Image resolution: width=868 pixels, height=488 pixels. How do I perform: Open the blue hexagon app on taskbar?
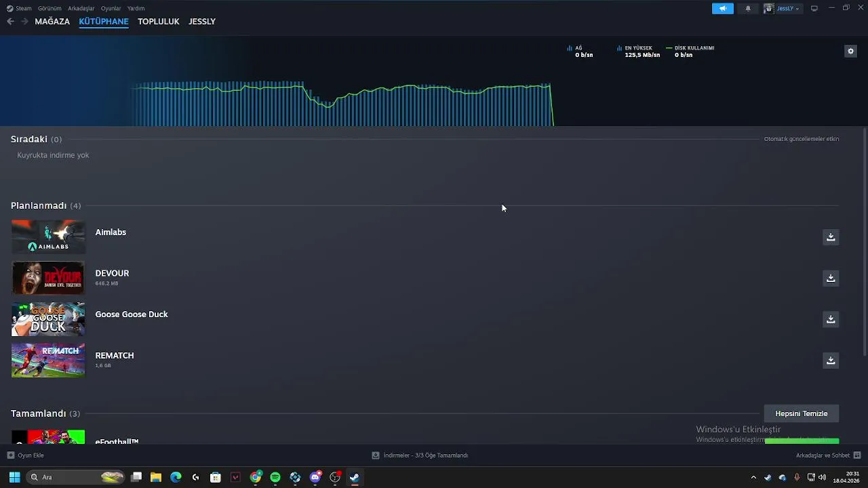click(x=295, y=477)
